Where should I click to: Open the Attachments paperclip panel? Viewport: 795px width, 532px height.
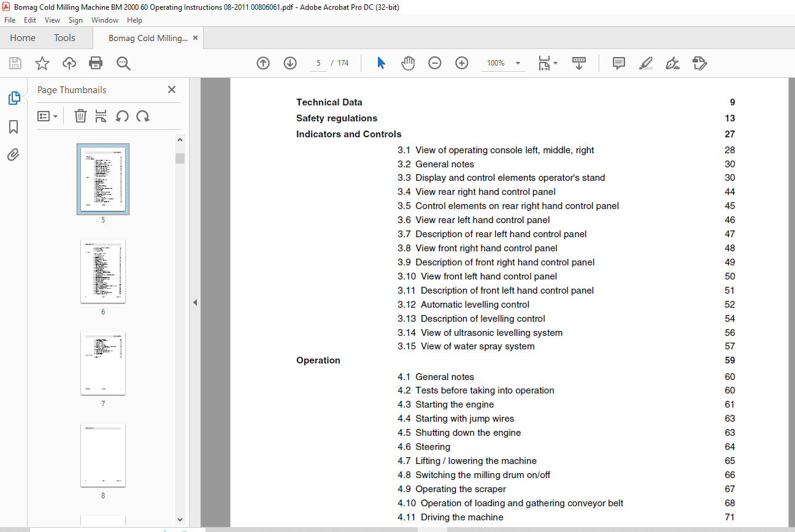13,155
